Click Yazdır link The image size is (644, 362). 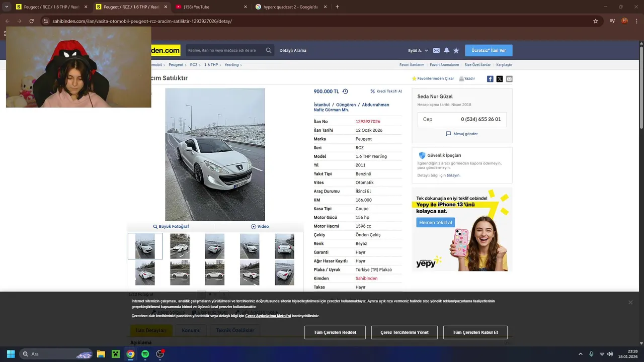click(x=469, y=79)
